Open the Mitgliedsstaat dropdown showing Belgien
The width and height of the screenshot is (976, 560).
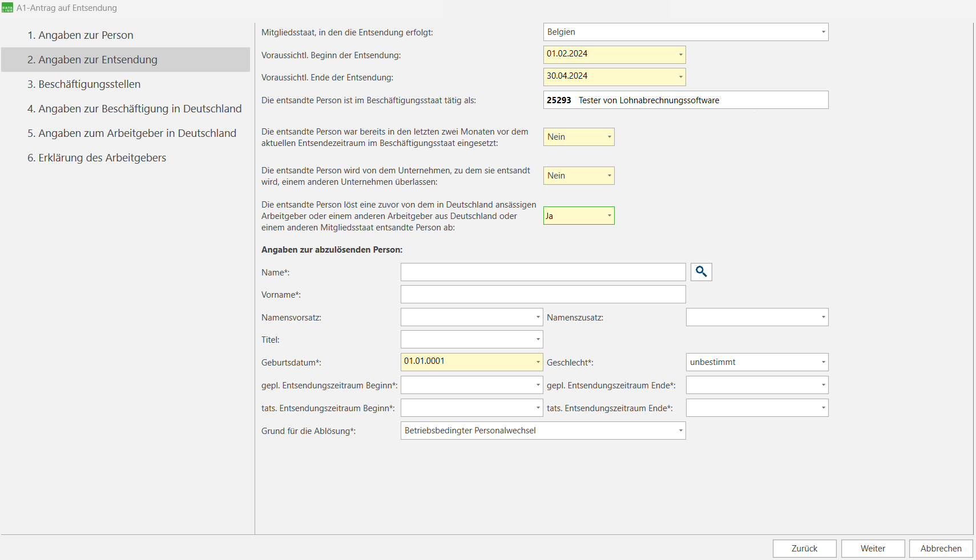(x=823, y=32)
